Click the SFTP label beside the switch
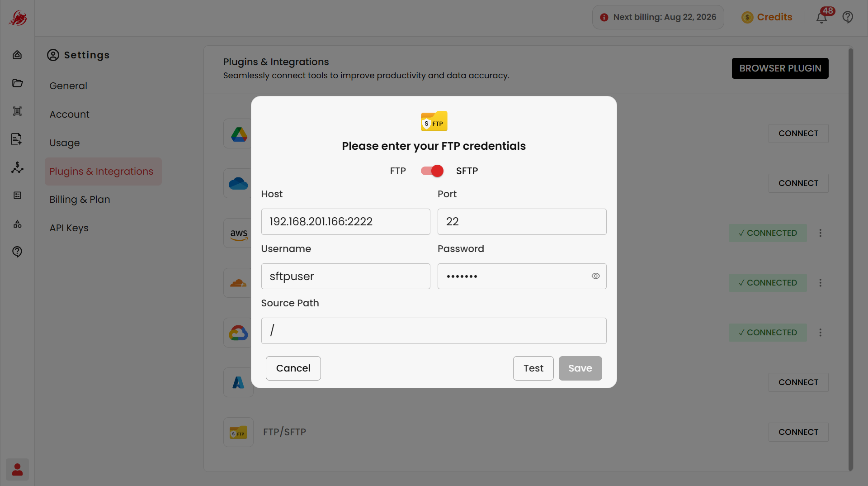This screenshot has width=868, height=486. point(467,171)
